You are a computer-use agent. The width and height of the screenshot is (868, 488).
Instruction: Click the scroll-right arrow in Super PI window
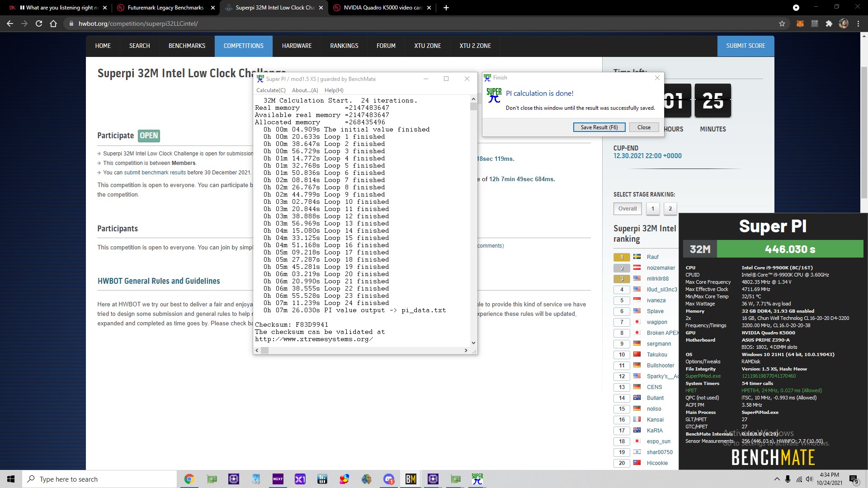click(x=466, y=350)
